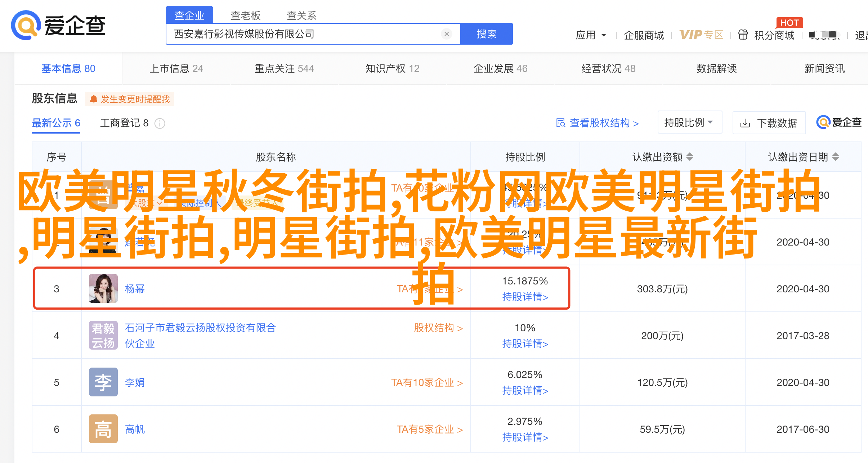The height and width of the screenshot is (463, 868).
Task: Select the 工商登记 8 sub-tab
Action: [x=124, y=123]
